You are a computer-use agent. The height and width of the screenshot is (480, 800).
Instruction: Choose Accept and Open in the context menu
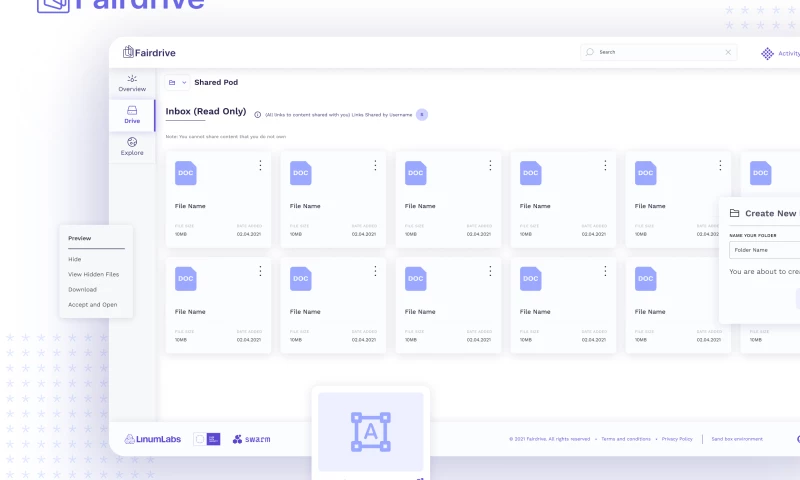click(x=92, y=305)
